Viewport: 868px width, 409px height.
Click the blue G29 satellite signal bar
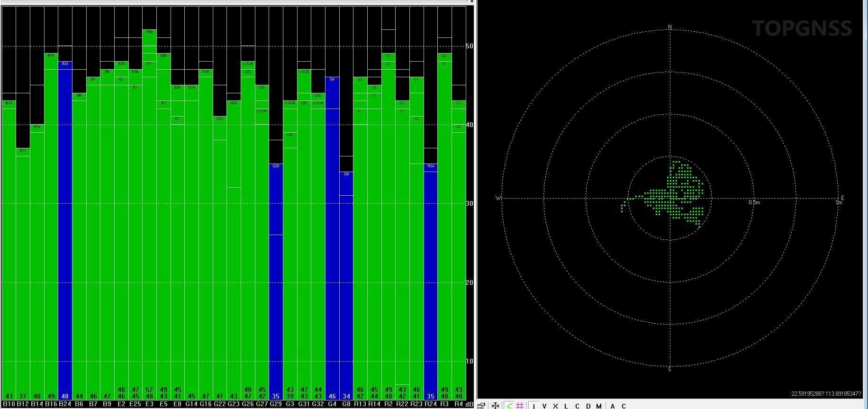[x=276, y=280]
